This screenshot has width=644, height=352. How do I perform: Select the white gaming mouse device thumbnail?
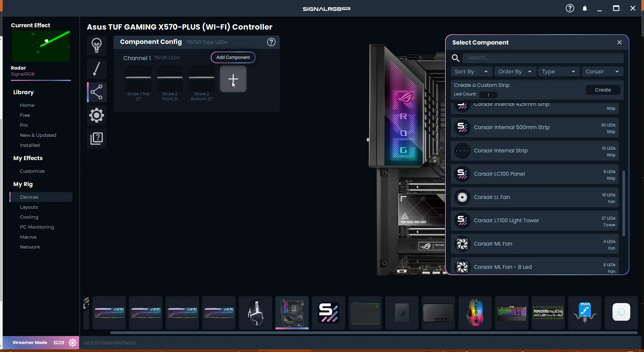(x=255, y=313)
